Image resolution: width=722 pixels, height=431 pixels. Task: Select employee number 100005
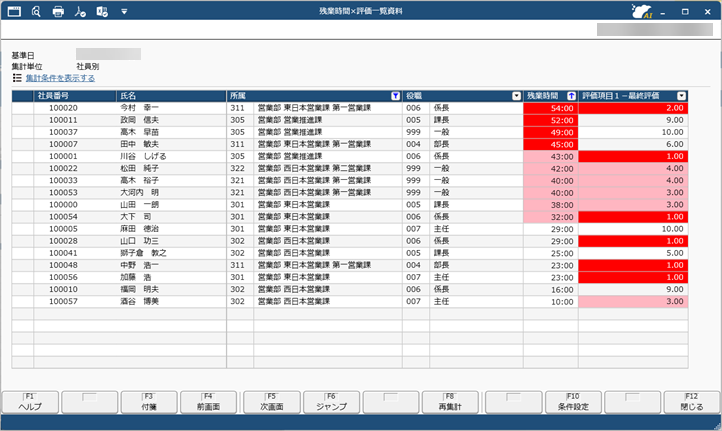tap(64, 229)
